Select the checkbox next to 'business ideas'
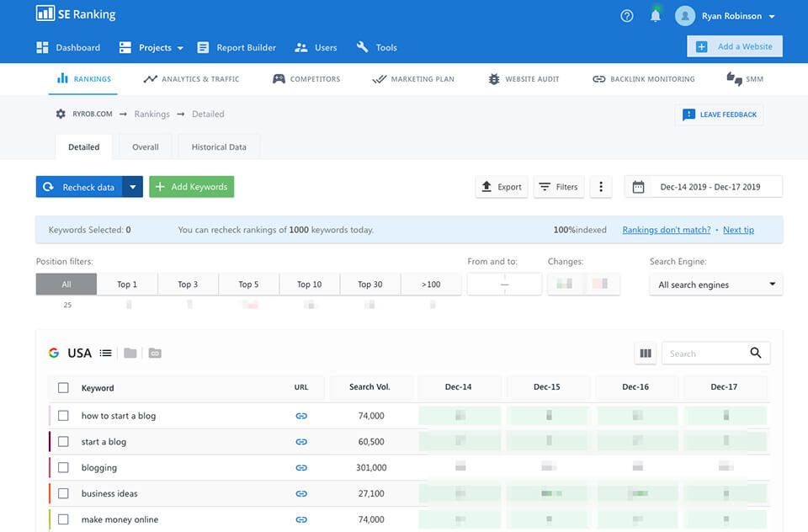 [x=63, y=493]
